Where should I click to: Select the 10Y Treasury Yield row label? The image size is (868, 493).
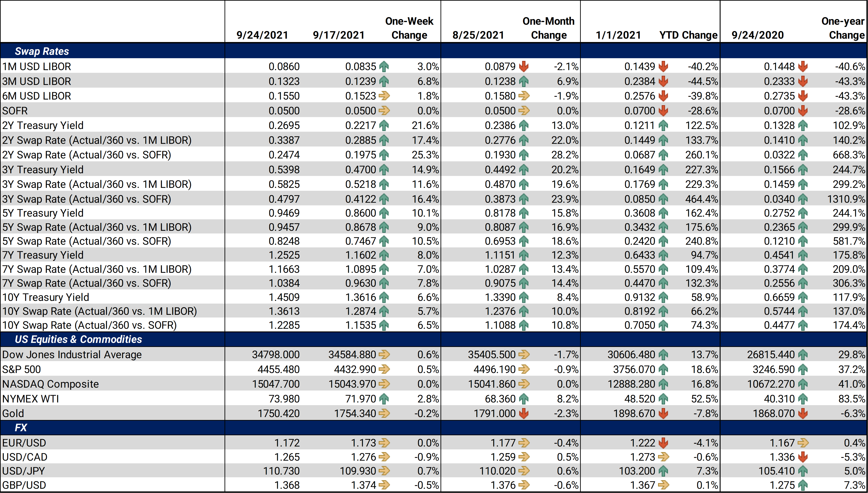46,297
